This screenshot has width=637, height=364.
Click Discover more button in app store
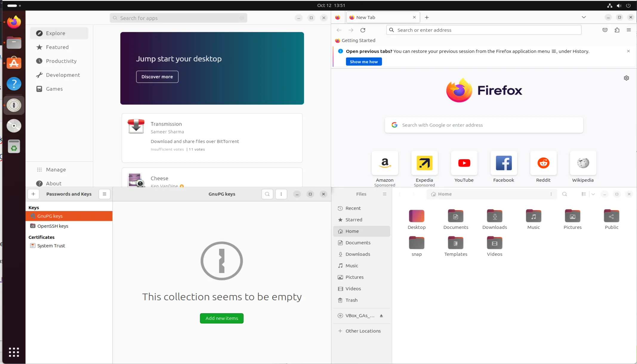point(157,77)
